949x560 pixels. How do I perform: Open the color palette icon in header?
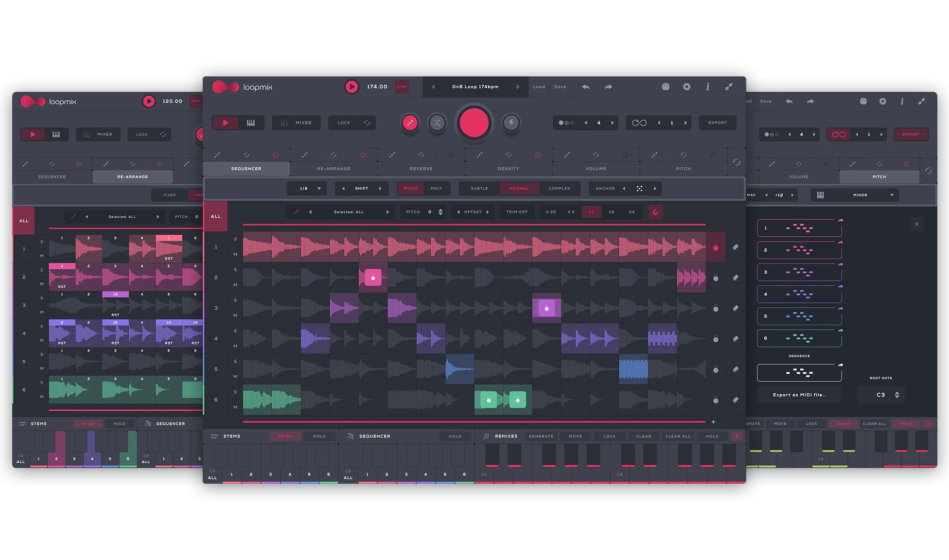(x=666, y=87)
